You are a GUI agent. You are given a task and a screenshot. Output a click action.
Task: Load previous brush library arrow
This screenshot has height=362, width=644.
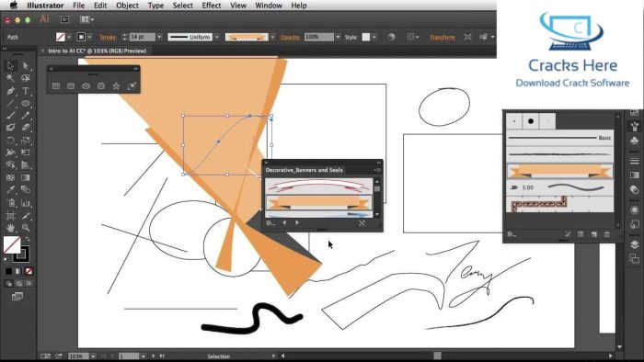pos(284,223)
